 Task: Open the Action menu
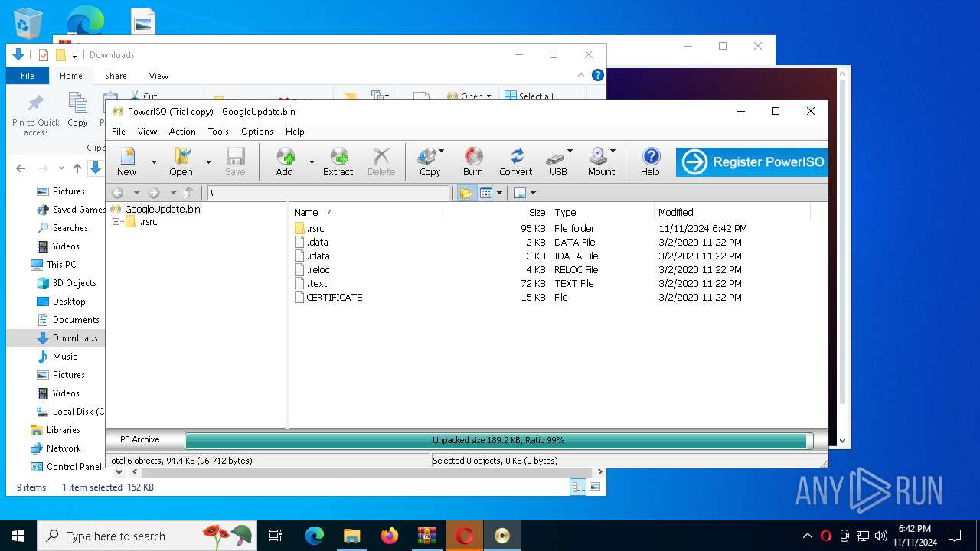point(182,132)
